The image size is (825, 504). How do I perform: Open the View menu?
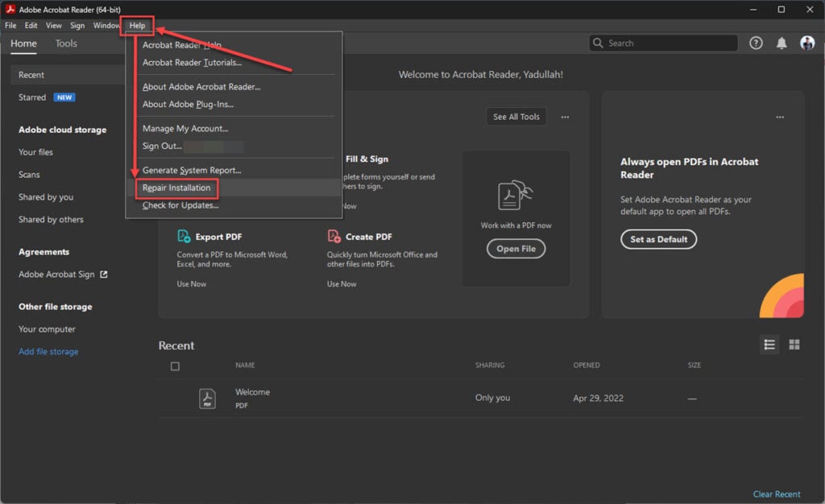(x=54, y=25)
